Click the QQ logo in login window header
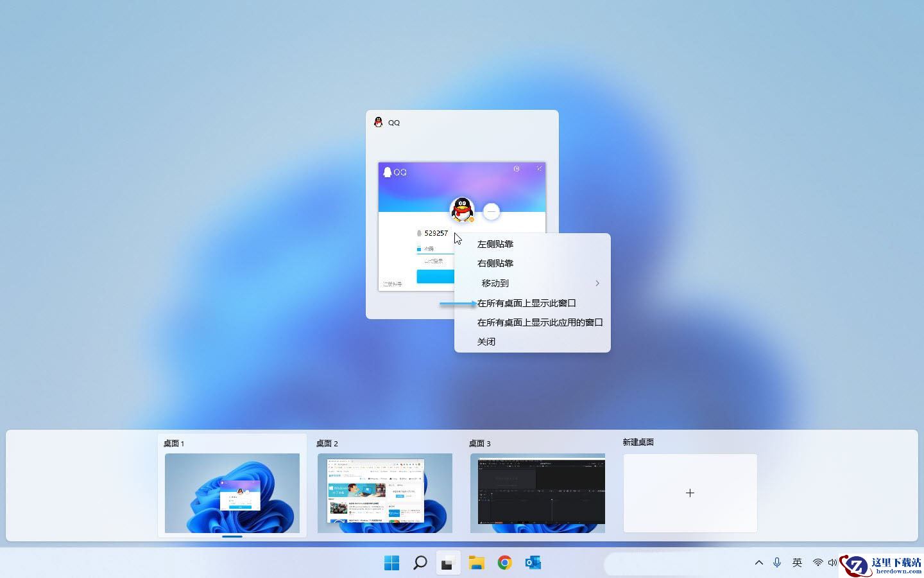This screenshot has height=578, width=924. [x=395, y=172]
